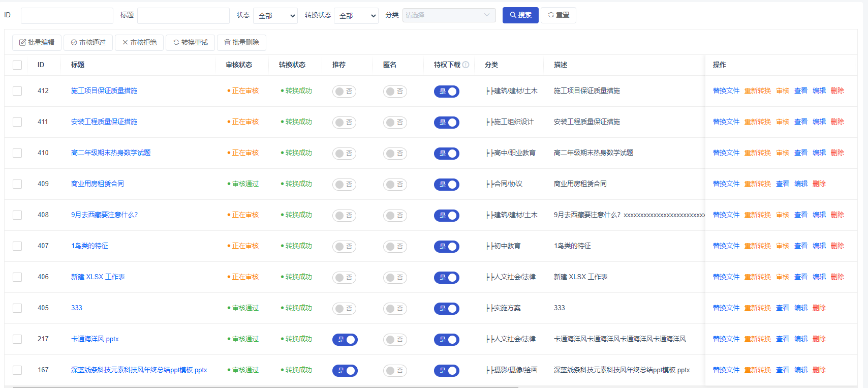Toggle the 特权下载 switch for row 410

point(447,154)
